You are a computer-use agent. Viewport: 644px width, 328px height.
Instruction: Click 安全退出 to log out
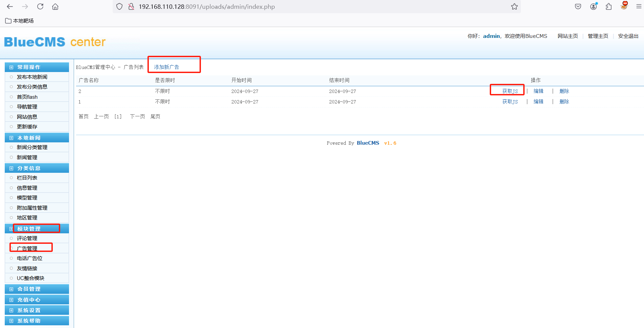point(628,36)
